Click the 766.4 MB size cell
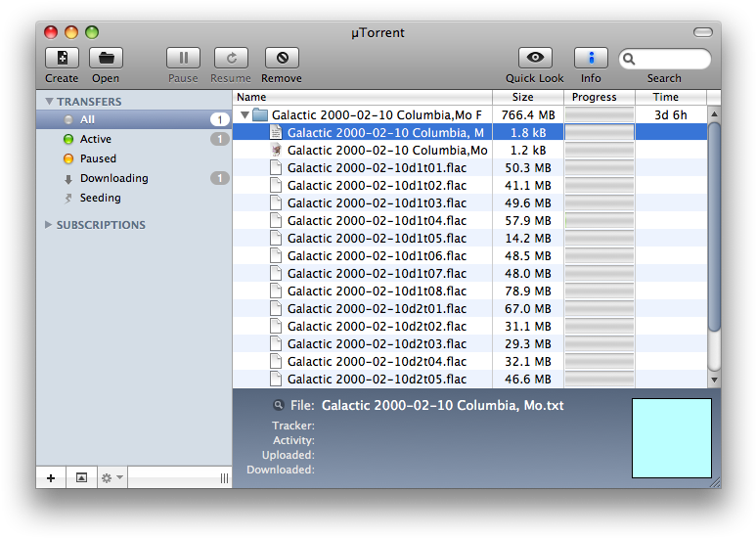 pos(528,114)
